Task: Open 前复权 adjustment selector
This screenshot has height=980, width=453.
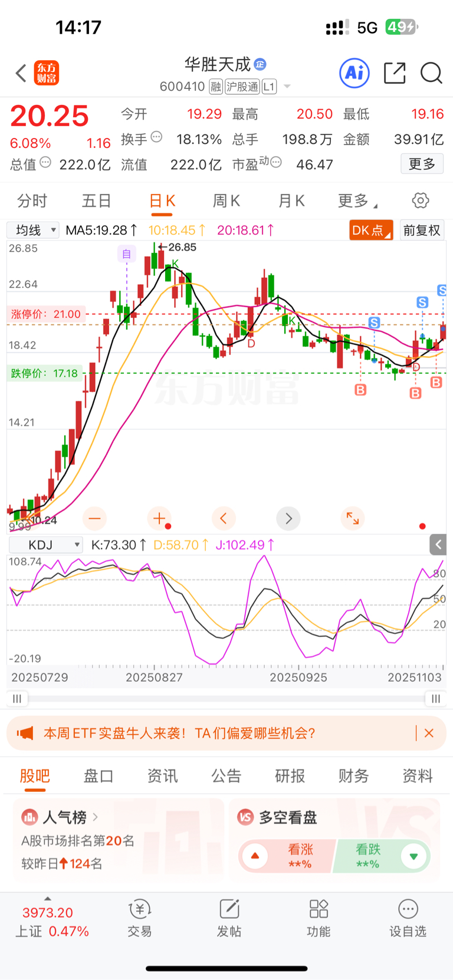Action: pyautogui.click(x=422, y=230)
